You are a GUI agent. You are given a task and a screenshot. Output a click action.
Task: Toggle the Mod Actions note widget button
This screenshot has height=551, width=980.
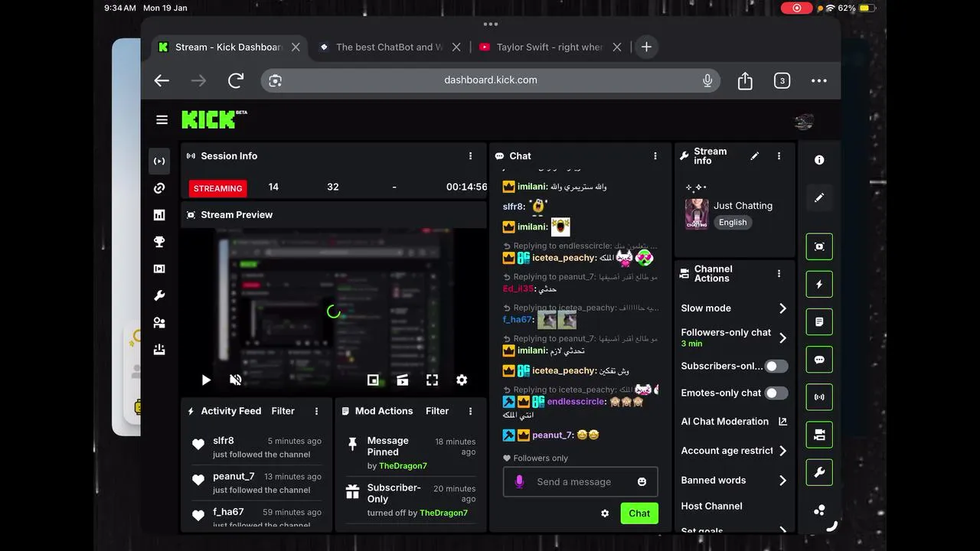click(x=819, y=322)
